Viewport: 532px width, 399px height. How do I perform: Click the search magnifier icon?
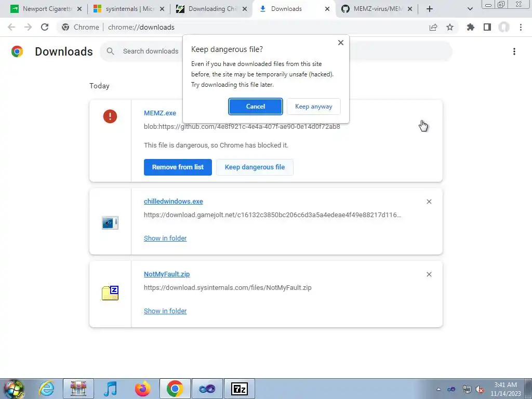tap(110, 51)
